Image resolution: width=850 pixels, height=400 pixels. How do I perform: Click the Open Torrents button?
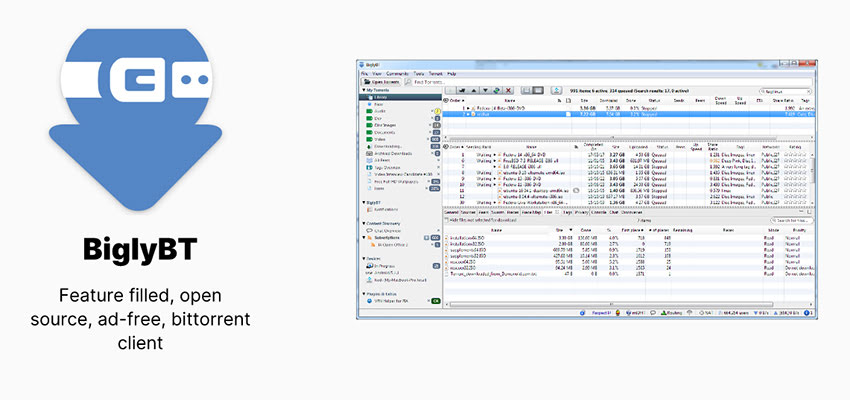pos(381,82)
